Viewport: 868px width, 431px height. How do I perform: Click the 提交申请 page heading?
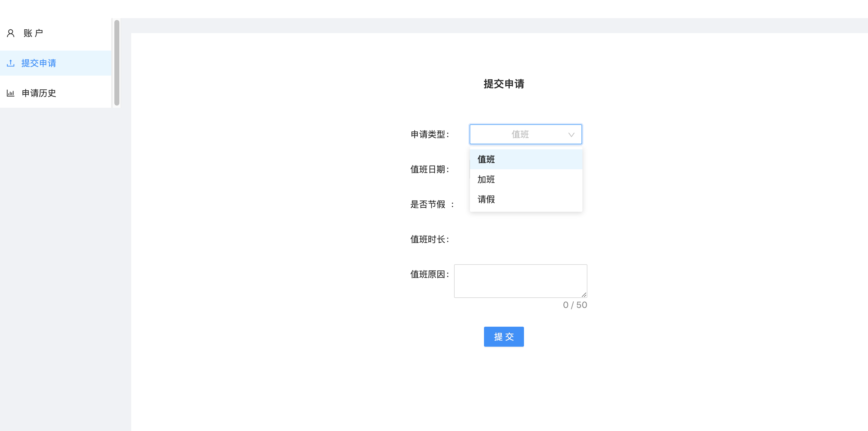[x=504, y=84]
